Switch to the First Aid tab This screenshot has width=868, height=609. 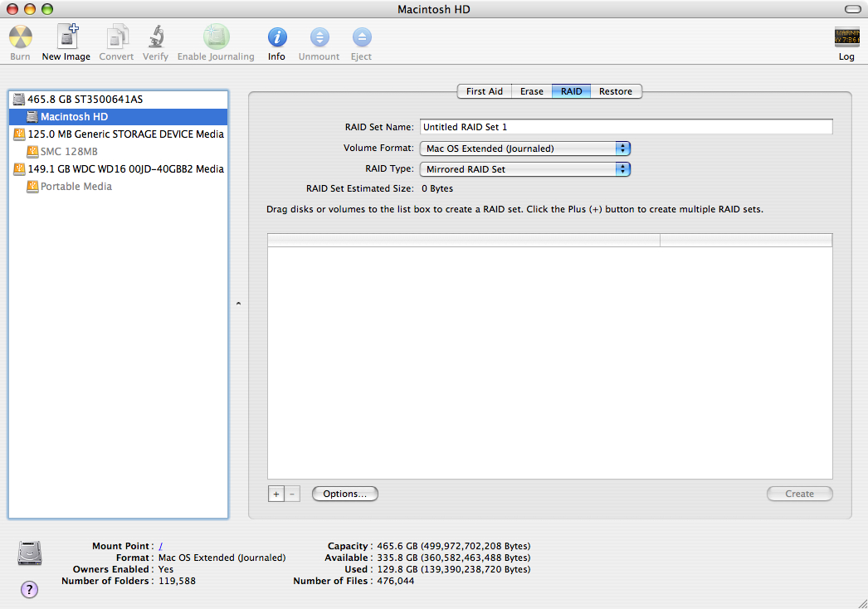pos(484,91)
